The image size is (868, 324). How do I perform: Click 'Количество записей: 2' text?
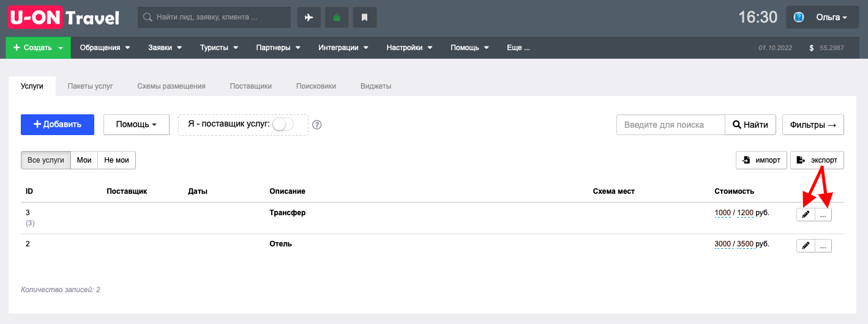[x=61, y=290]
